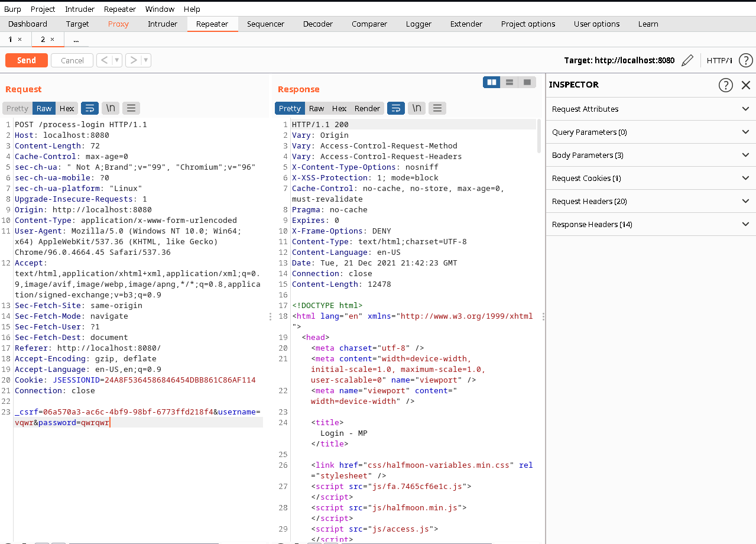Open the Burp menu
The height and width of the screenshot is (544, 756).
[12, 9]
